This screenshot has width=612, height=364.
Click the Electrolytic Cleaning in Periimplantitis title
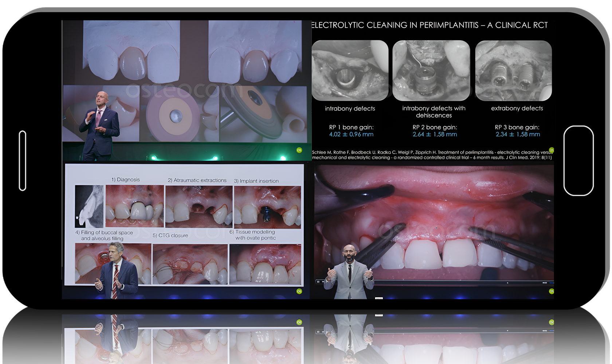point(429,25)
